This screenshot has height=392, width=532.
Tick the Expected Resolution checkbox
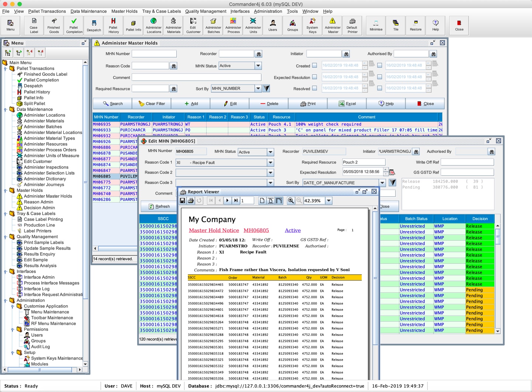tap(314, 77)
